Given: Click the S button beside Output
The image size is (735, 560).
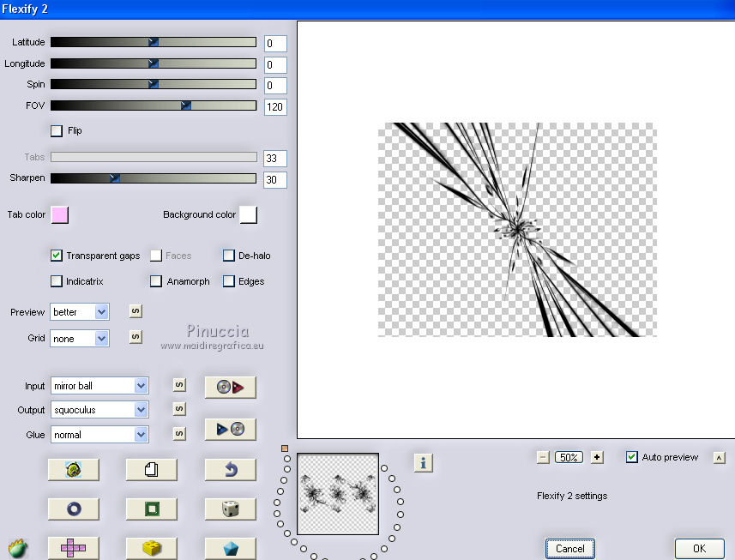Looking at the screenshot, I should pyautogui.click(x=179, y=409).
